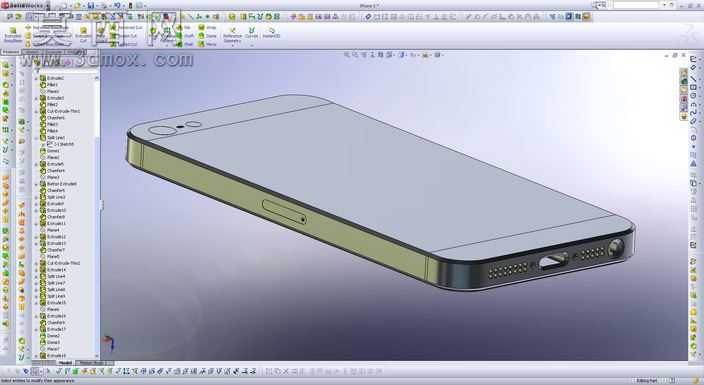Select Split Line7 in the feature tree

click(53, 283)
